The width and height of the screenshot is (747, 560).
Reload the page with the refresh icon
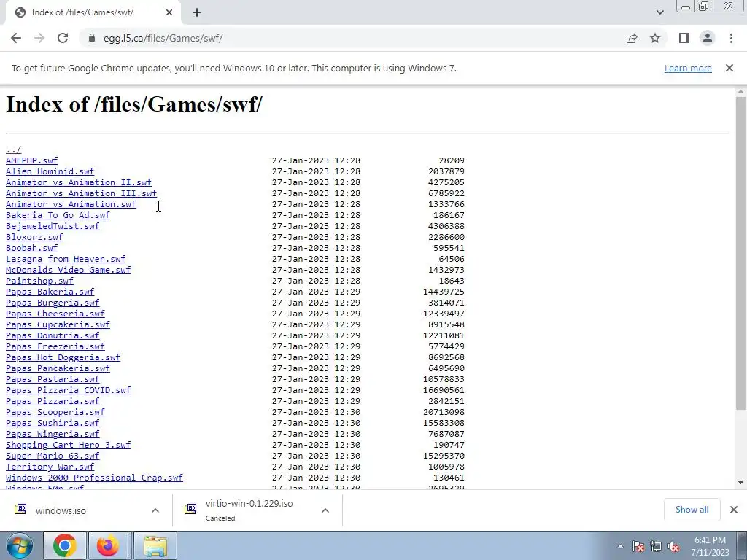(x=63, y=38)
